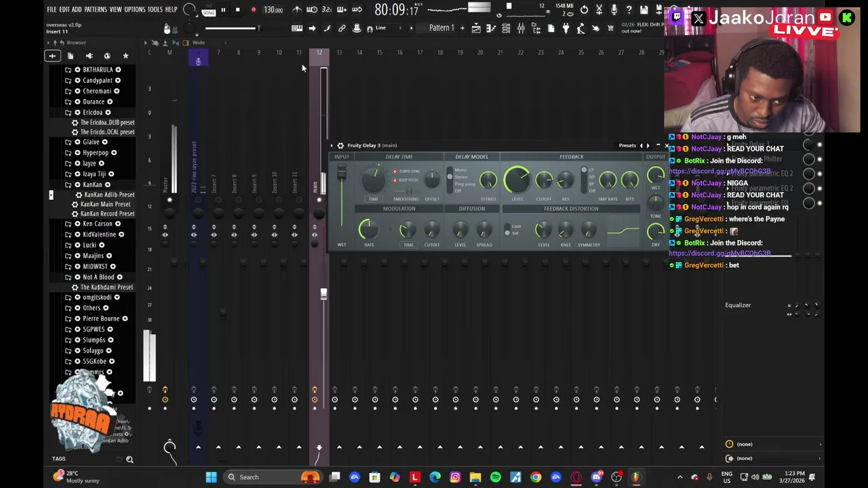Open the VIEW menu
Image resolution: width=868 pixels, height=488 pixels.
115,9
